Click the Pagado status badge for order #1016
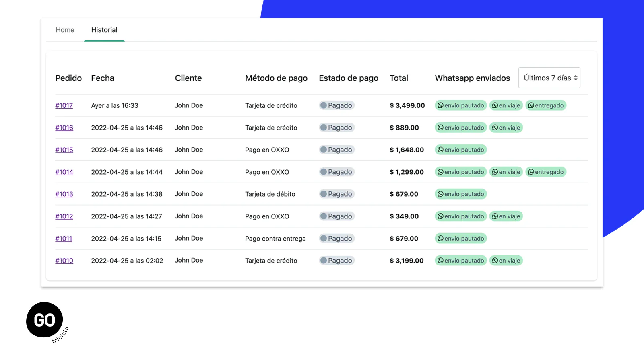Image resolution: width=644 pixels, height=362 pixels. [336, 128]
